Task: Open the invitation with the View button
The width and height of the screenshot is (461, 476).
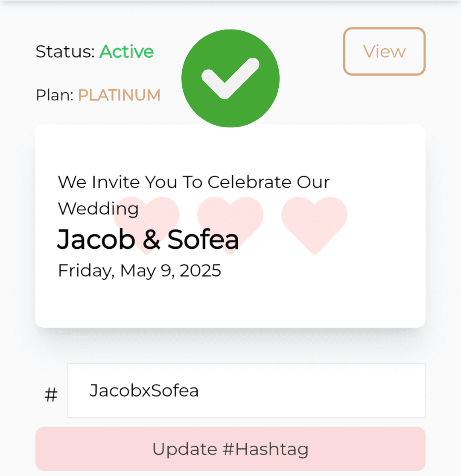Action: click(x=384, y=51)
